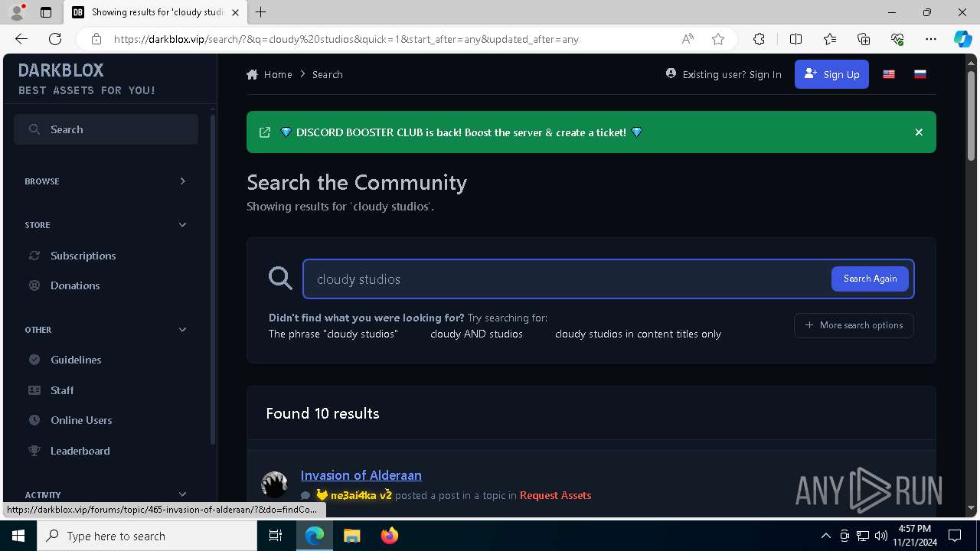Open the Request Assets forum link
The width and height of the screenshot is (980, 551).
pyautogui.click(x=555, y=495)
